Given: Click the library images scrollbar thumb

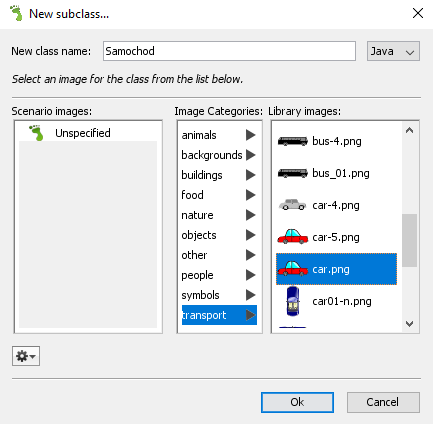Looking at the screenshot, I should (x=409, y=240).
